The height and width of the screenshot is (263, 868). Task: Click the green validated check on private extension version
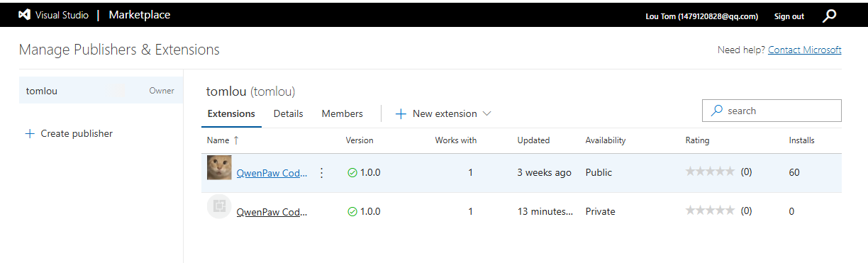[352, 211]
